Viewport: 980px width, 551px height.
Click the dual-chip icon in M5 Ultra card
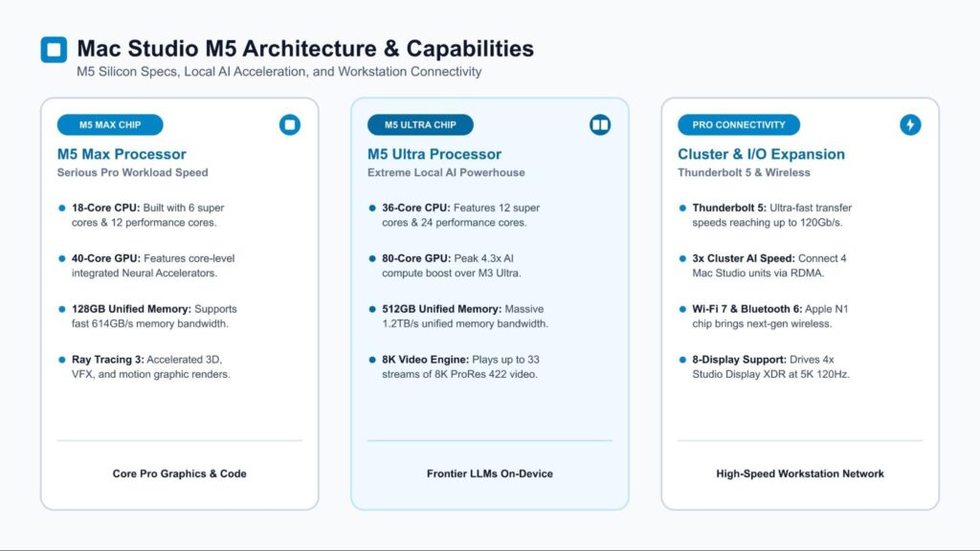[x=600, y=125]
